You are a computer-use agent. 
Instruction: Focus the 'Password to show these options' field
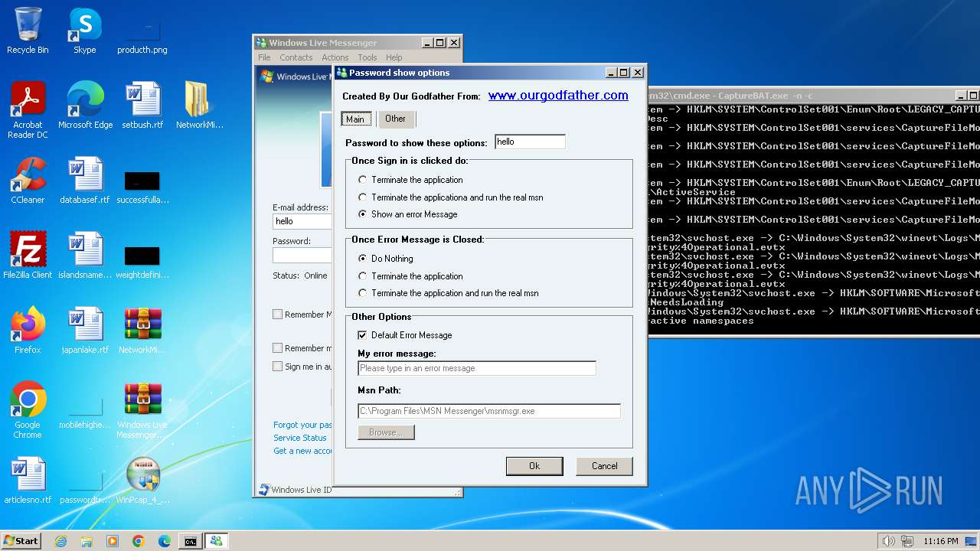[x=530, y=142]
